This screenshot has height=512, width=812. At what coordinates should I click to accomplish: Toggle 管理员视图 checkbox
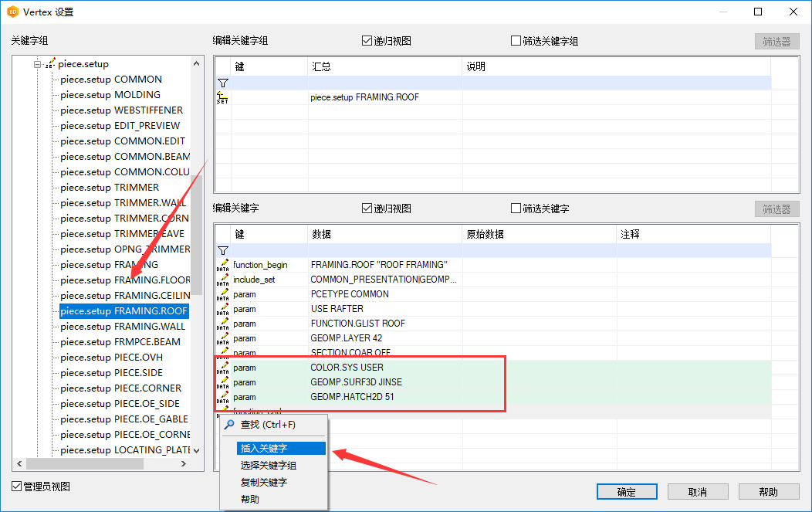click(x=16, y=486)
